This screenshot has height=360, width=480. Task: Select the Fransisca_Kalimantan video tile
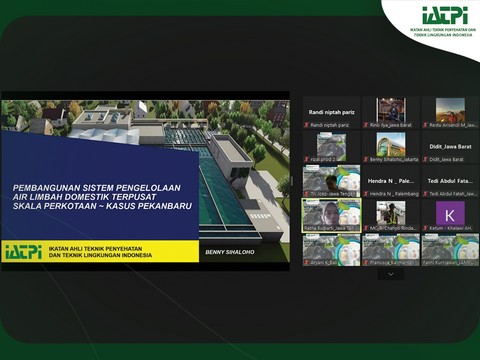[391, 250]
